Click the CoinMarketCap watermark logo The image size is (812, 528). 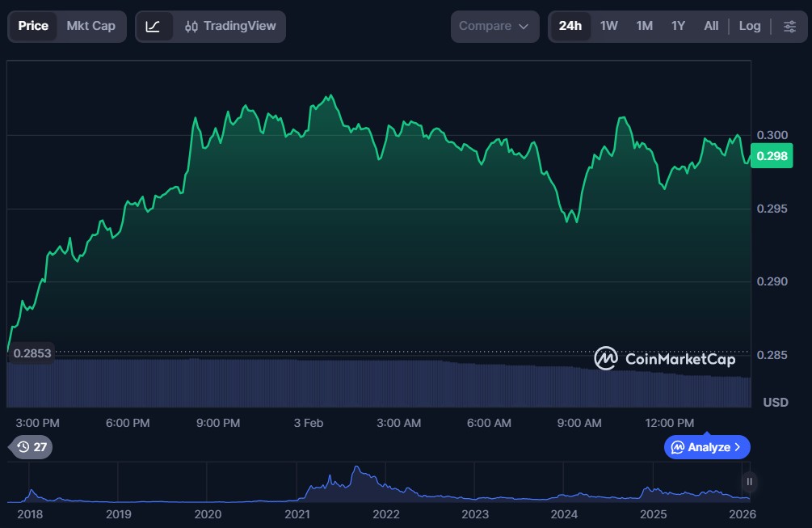664,358
